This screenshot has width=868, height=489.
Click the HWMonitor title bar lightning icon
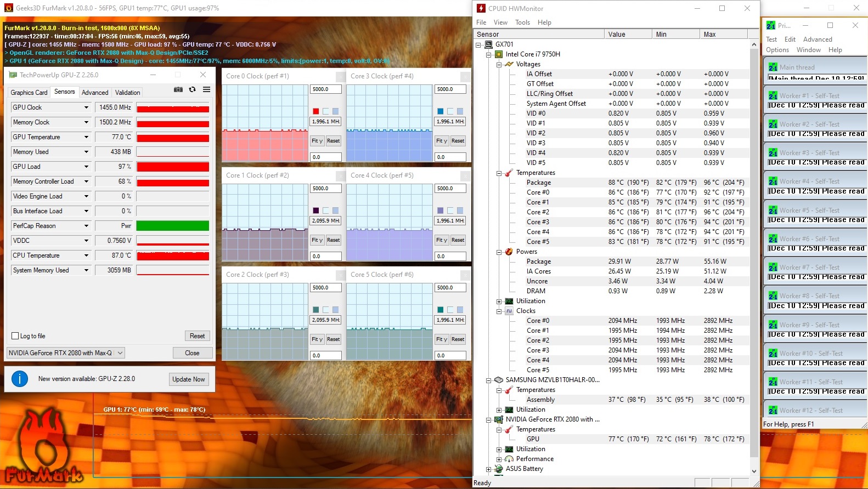click(x=481, y=8)
